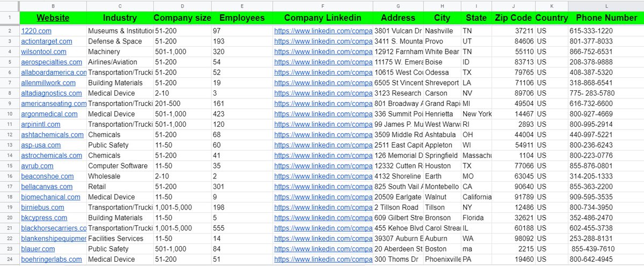The image size is (644, 266).
Task: Select the employees cell showing 555
Action: pyautogui.click(x=242, y=228)
